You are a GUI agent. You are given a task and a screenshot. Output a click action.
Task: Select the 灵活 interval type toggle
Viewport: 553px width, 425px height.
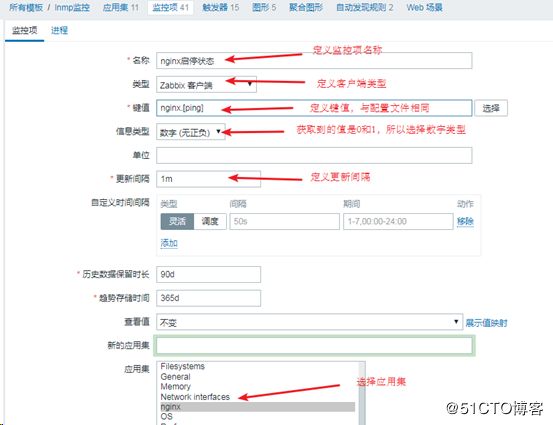coord(177,221)
